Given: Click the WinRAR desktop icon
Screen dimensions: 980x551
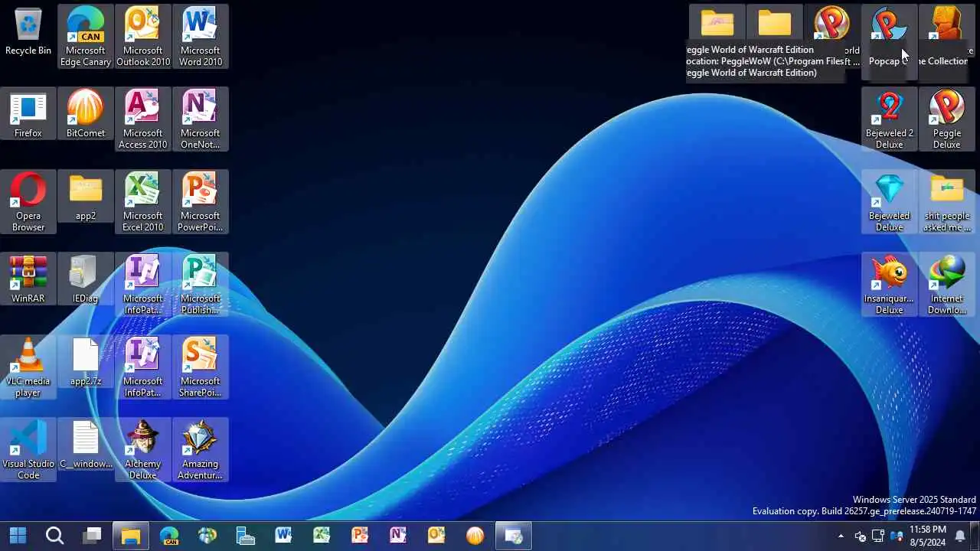Looking at the screenshot, I should [28, 280].
